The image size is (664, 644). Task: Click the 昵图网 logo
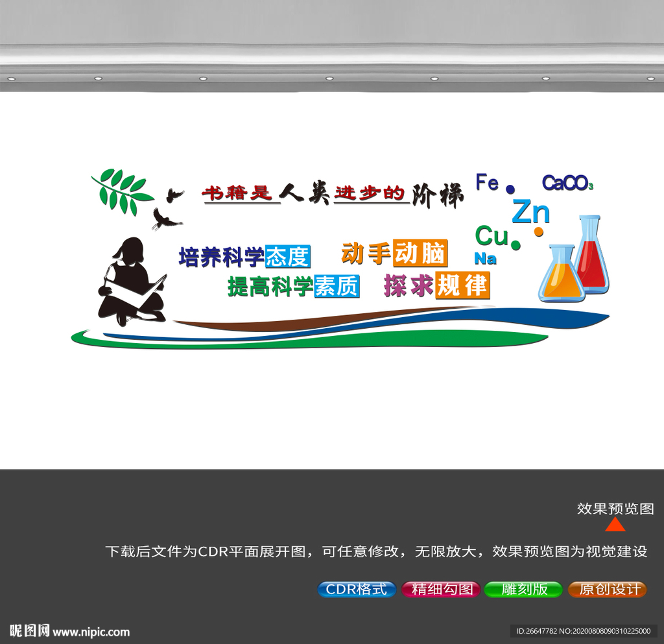30,630
